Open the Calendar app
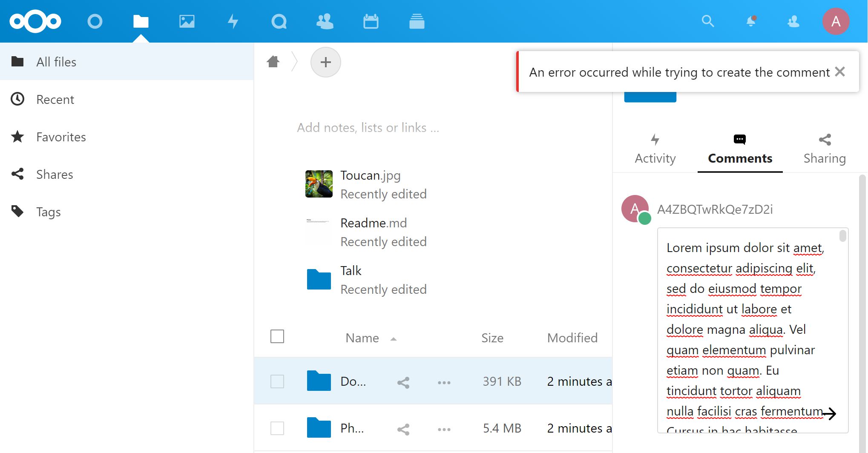This screenshot has height=453, width=868. [x=371, y=20]
